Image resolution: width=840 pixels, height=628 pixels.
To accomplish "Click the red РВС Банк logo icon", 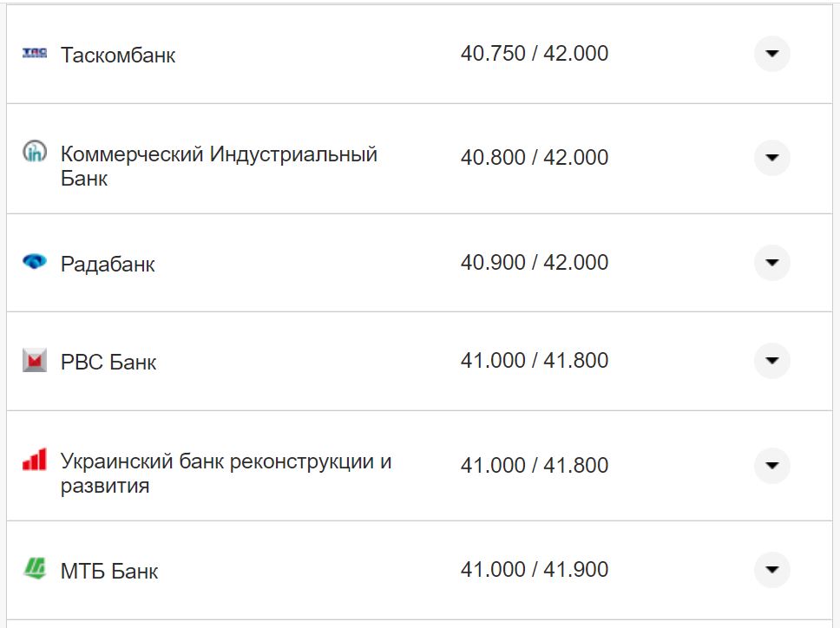I will pos(33,361).
